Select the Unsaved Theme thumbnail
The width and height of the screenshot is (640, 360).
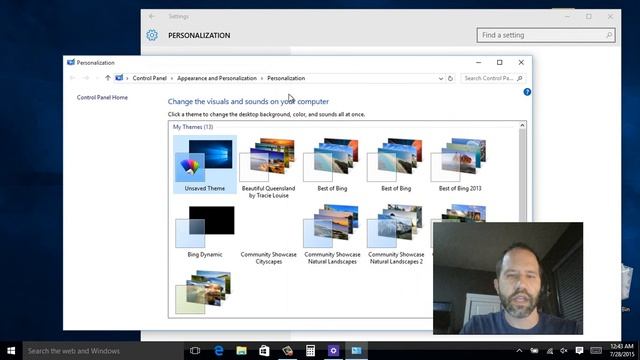click(205, 164)
